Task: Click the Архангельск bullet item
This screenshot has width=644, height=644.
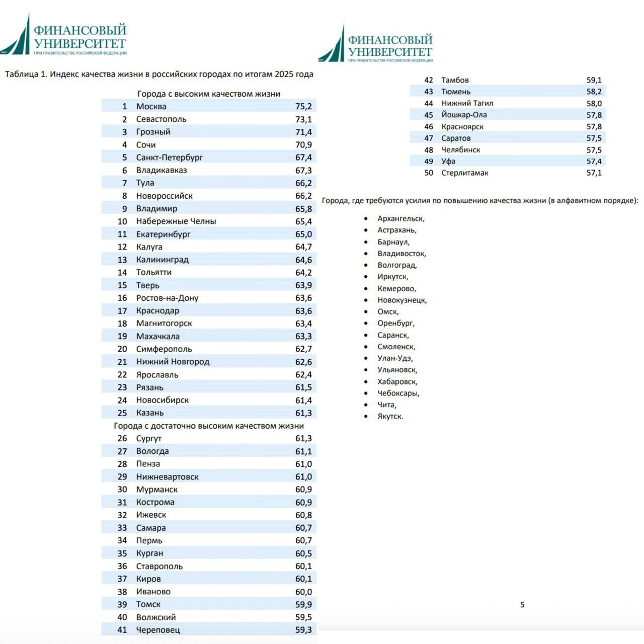Action: click(x=401, y=218)
